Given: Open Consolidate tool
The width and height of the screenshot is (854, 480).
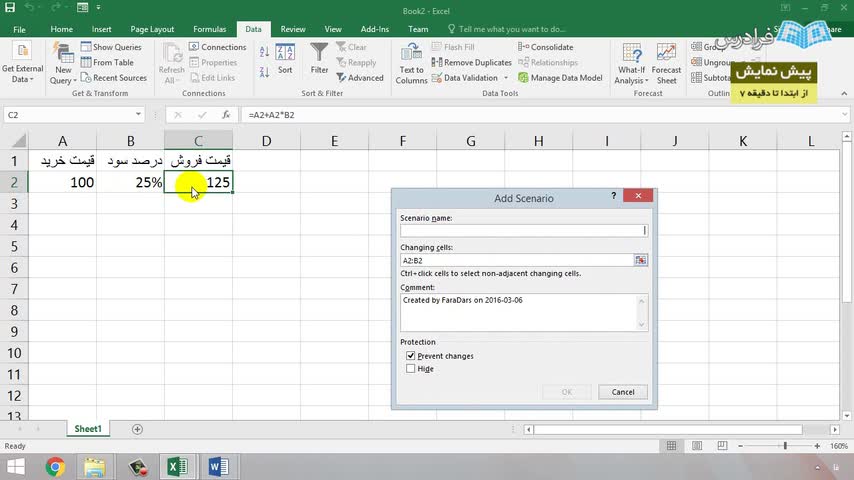Looking at the screenshot, I should [546, 47].
